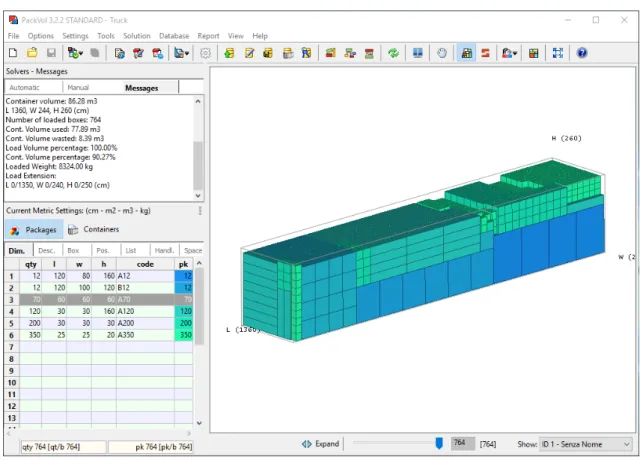
Task: Click the yellow database with green arrow icon
Action: [x=229, y=53]
